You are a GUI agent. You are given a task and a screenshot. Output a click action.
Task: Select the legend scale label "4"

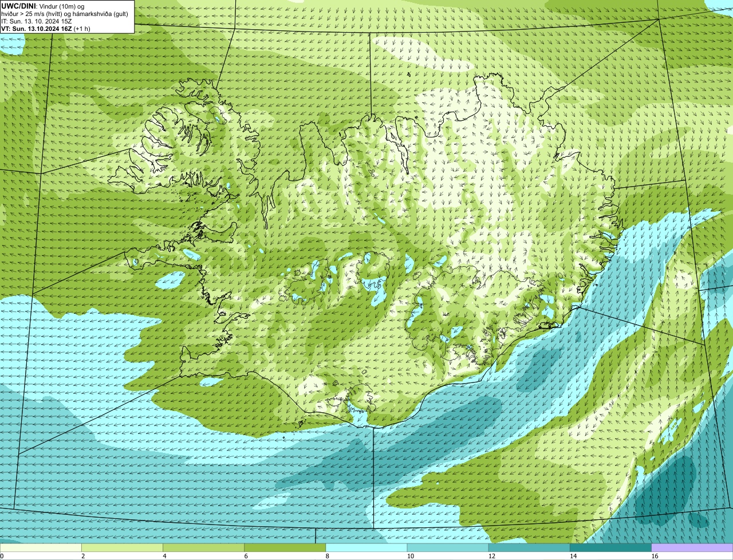(x=164, y=556)
